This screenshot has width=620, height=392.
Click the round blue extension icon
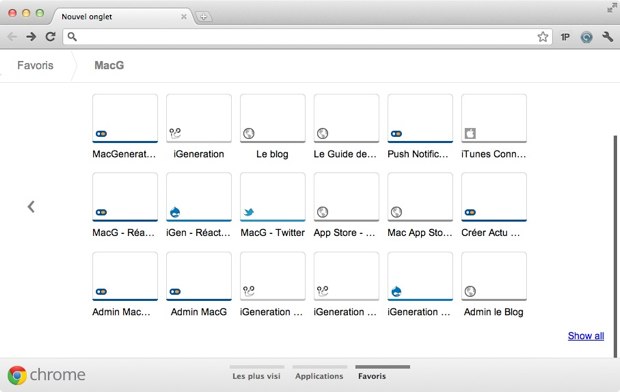click(x=586, y=37)
